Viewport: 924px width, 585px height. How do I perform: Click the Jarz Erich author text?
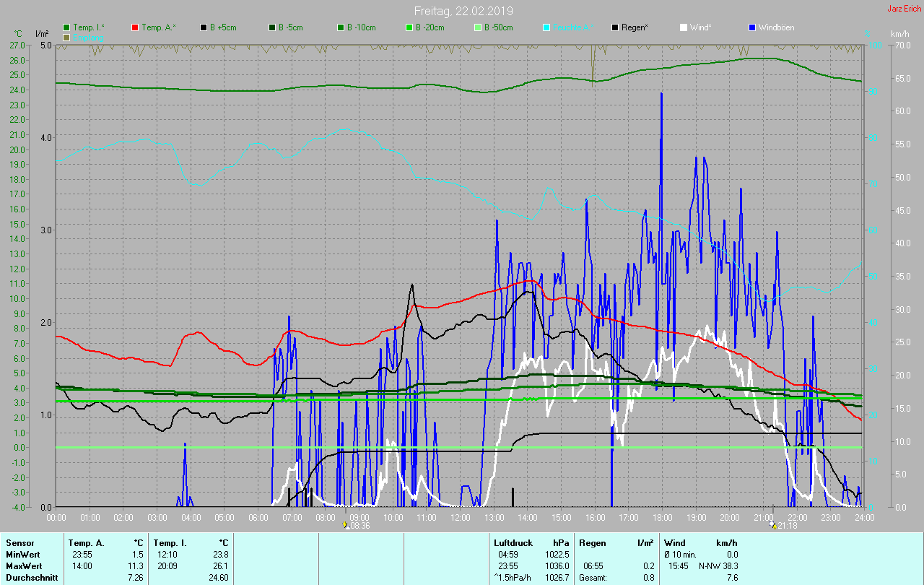[904, 9]
